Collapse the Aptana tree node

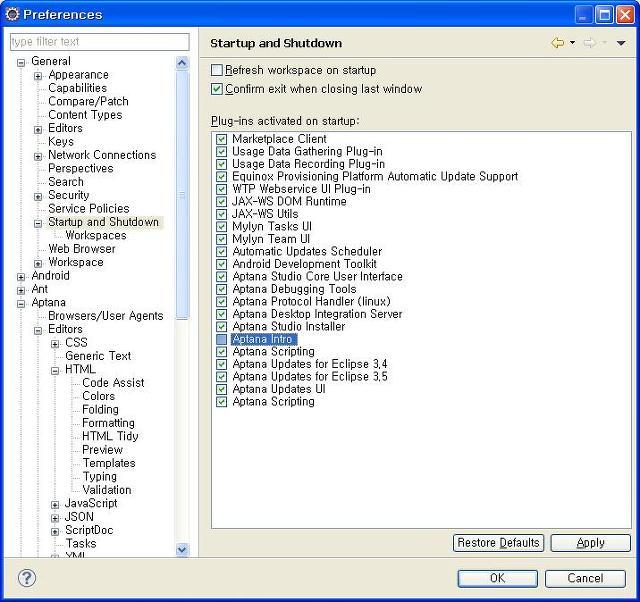[x=21, y=304]
